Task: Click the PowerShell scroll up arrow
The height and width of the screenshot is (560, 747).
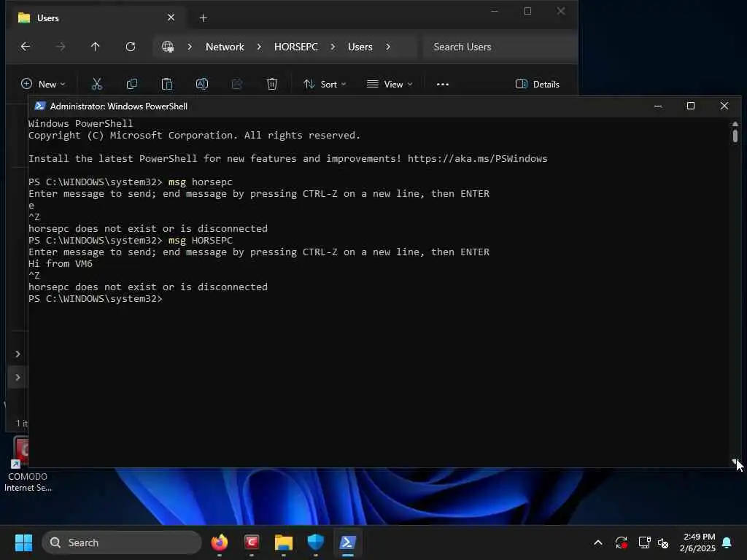Action: click(x=735, y=124)
